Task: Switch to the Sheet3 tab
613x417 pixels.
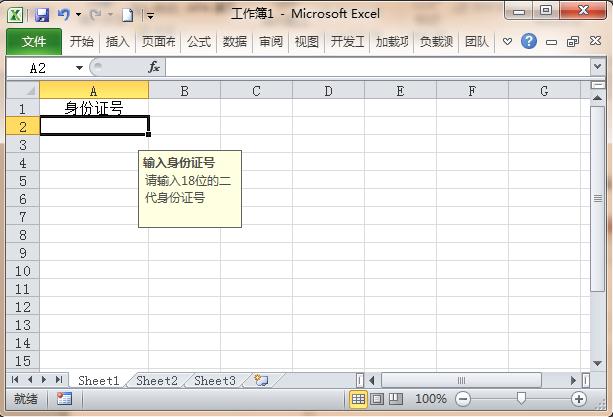Action: pos(215,380)
